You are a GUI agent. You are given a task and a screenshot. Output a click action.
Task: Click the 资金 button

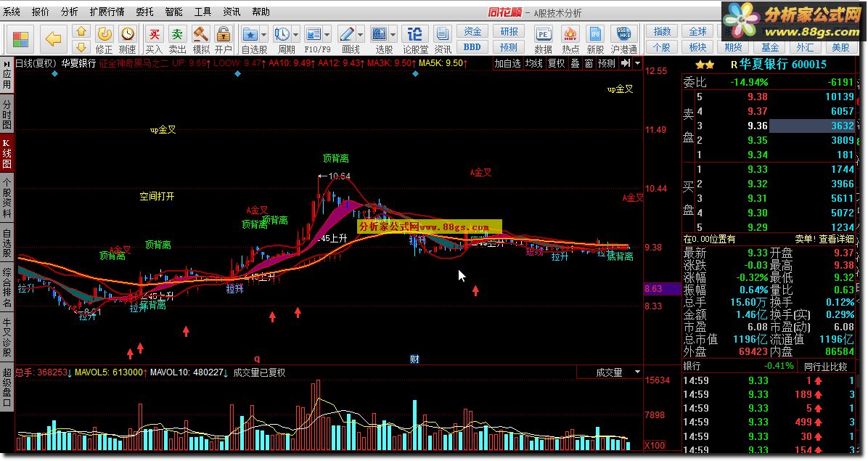(472, 31)
